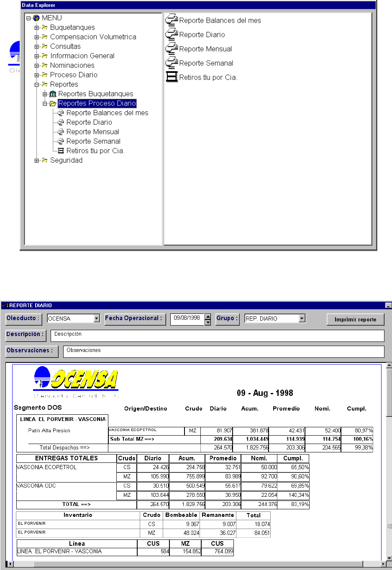Click the Observaciones label button
This screenshot has width=392, height=570.
(31, 351)
